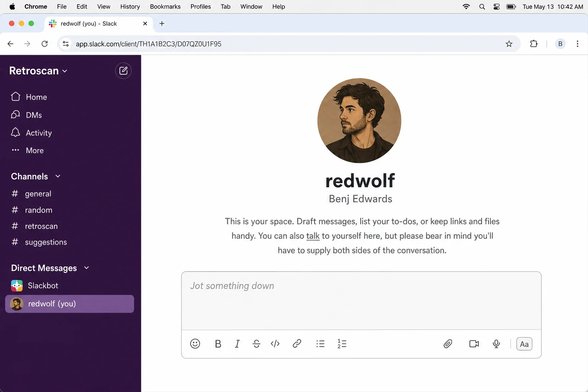The width and height of the screenshot is (588, 392).
Task: Close the redwolf Slack tab
Action: pyautogui.click(x=145, y=23)
